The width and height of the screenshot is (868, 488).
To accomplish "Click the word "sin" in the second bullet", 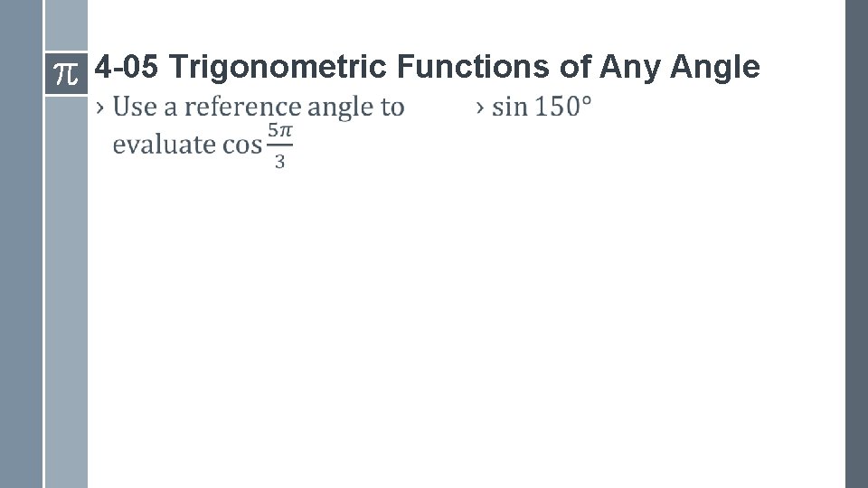I will (x=509, y=108).
